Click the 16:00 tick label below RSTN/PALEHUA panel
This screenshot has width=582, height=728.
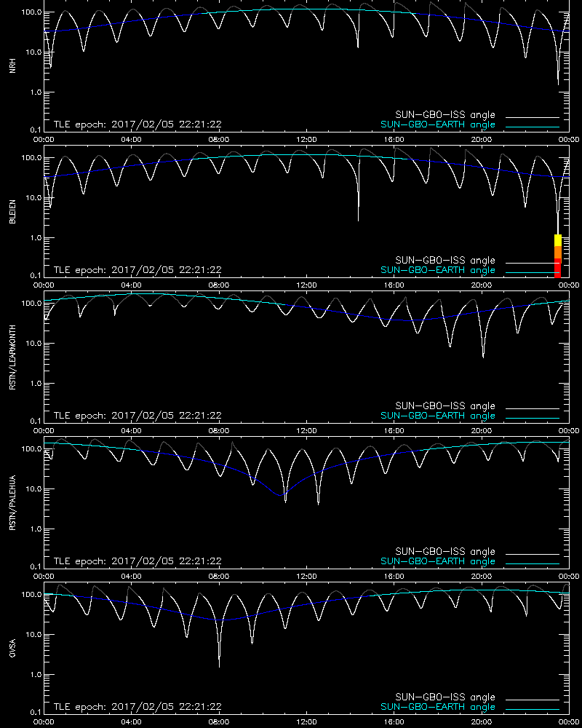tap(394, 576)
